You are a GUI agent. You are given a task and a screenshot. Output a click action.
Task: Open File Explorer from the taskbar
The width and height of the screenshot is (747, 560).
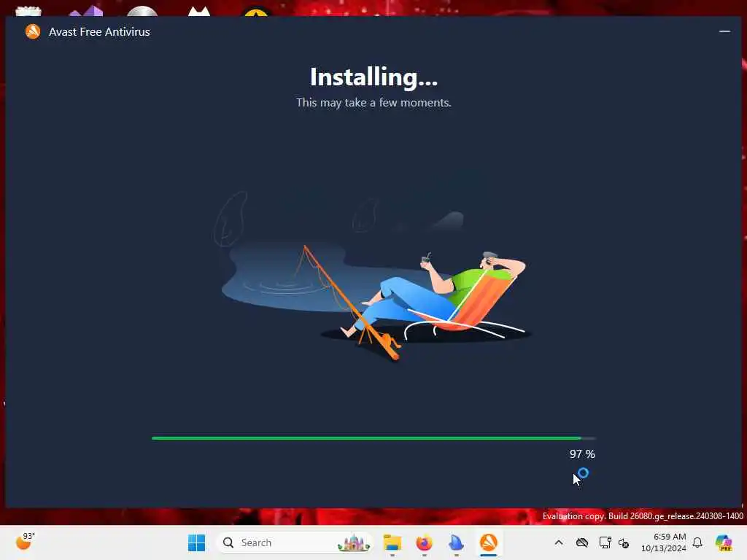pyautogui.click(x=392, y=542)
